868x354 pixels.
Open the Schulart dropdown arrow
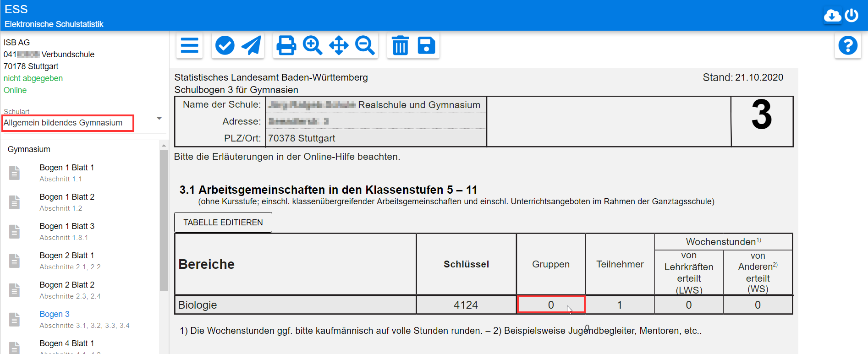tap(159, 119)
